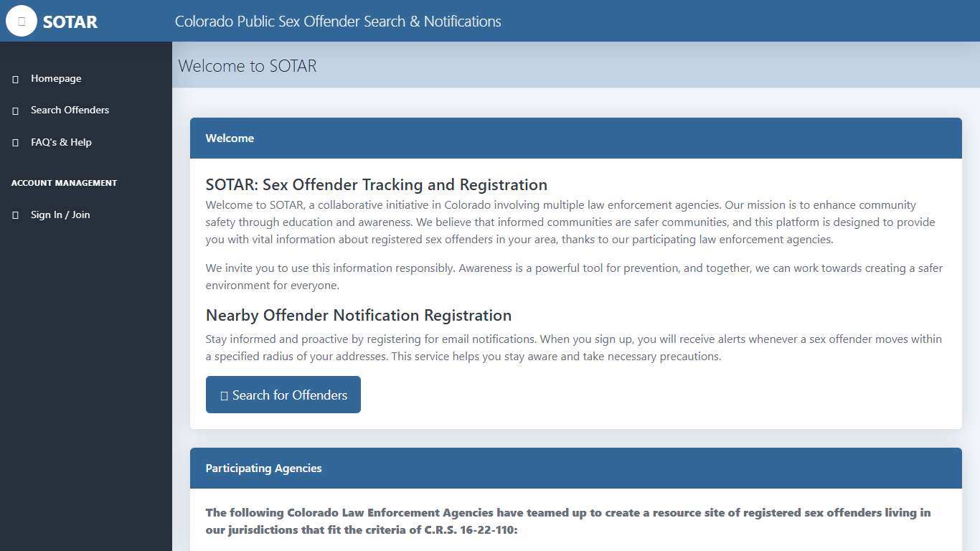Click the icon beside FAQ's & Help
980x551 pixels.
point(16,143)
